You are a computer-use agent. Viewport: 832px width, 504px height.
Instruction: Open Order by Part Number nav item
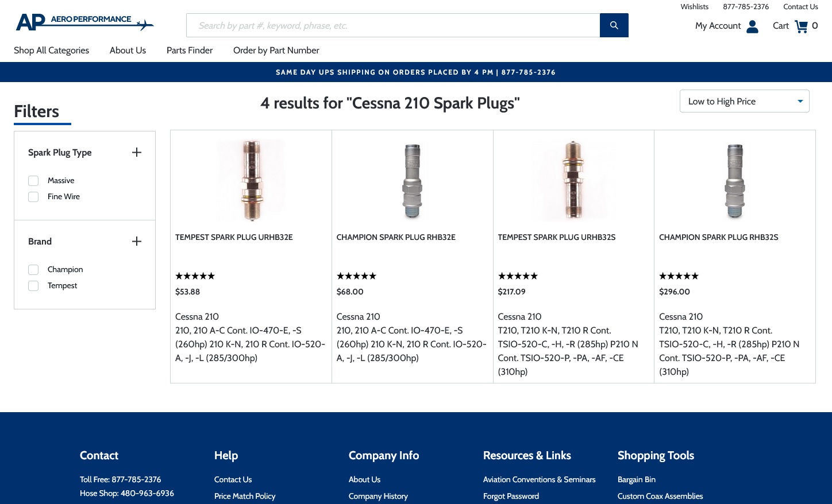[276, 51]
